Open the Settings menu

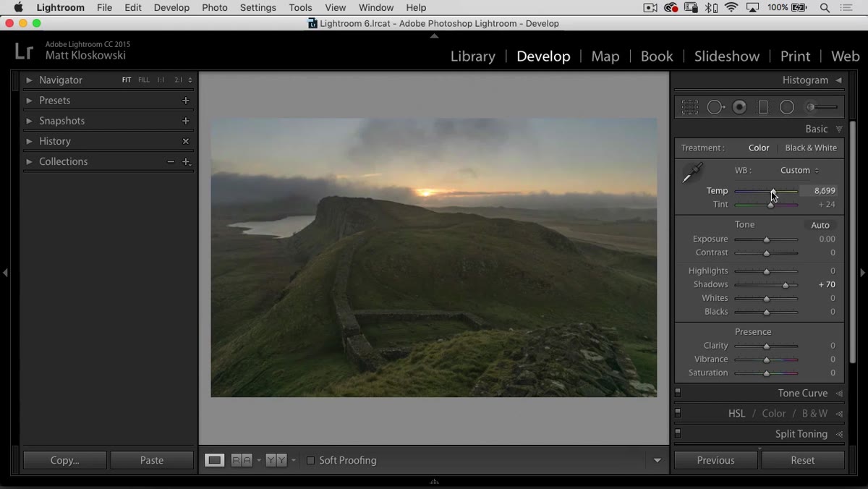click(x=258, y=8)
